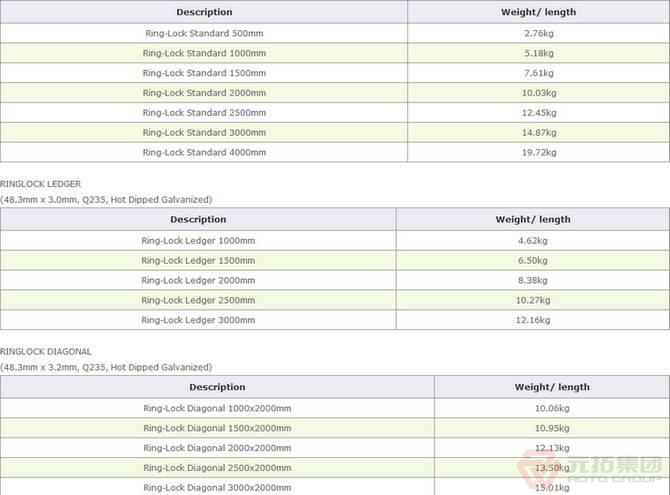Click the RINGLOCK LEDGER section heading
670x495 pixels.
[x=41, y=184]
